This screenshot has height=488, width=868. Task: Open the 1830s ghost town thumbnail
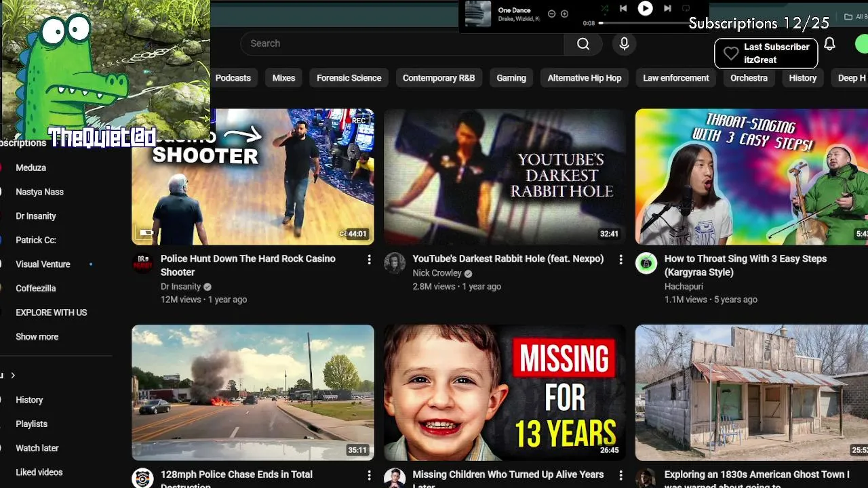(751, 392)
